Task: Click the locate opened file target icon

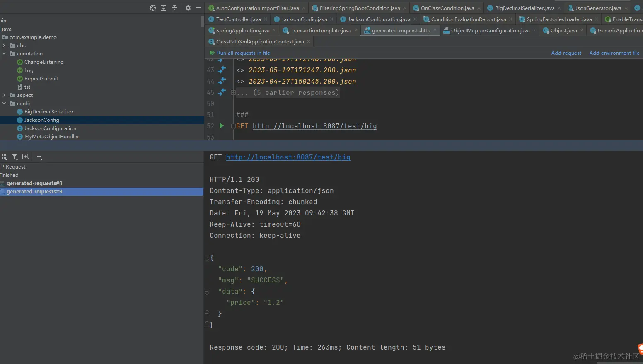Action: click(153, 8)
